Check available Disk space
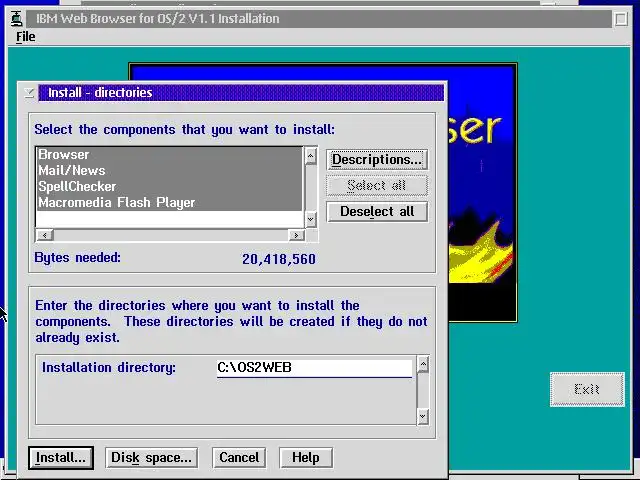Viewport: 640px width, 480px height. pos(151,458)
